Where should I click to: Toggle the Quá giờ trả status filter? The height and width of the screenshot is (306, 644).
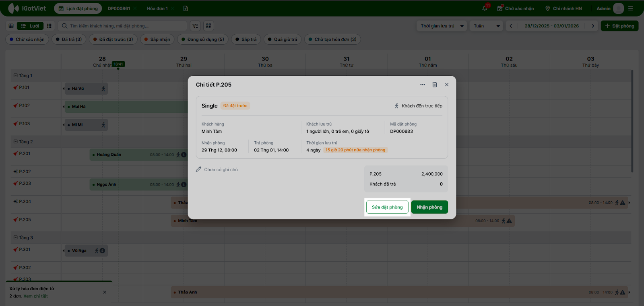point(283,39)
